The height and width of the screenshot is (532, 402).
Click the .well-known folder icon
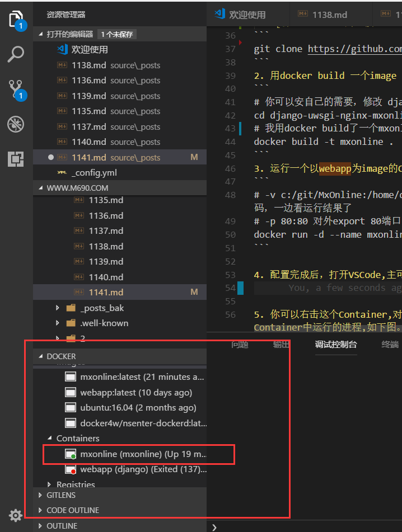(x=71, y=323)
